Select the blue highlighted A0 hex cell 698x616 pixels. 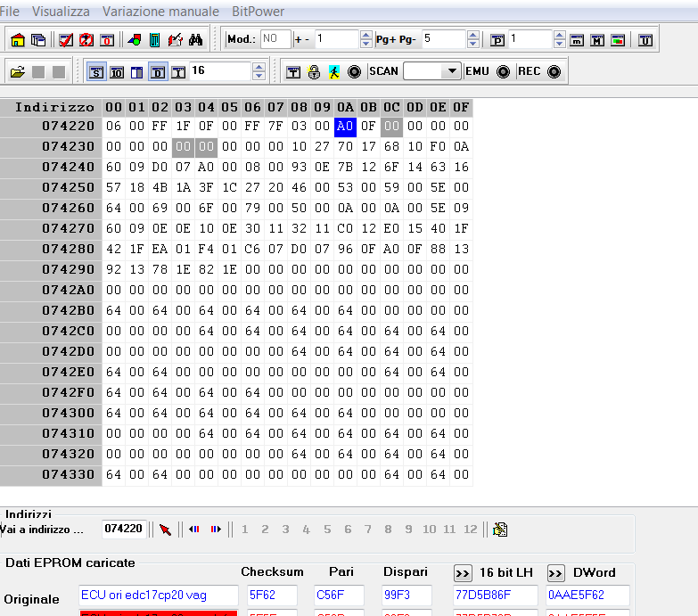pos(345,127)
